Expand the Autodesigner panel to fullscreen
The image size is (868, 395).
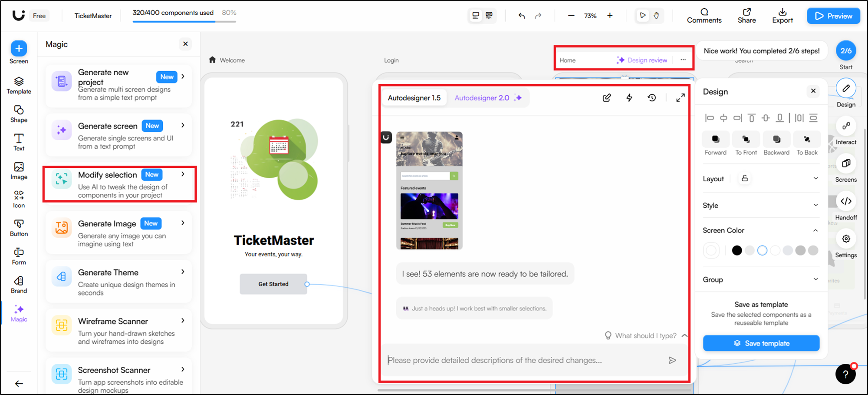680,98
